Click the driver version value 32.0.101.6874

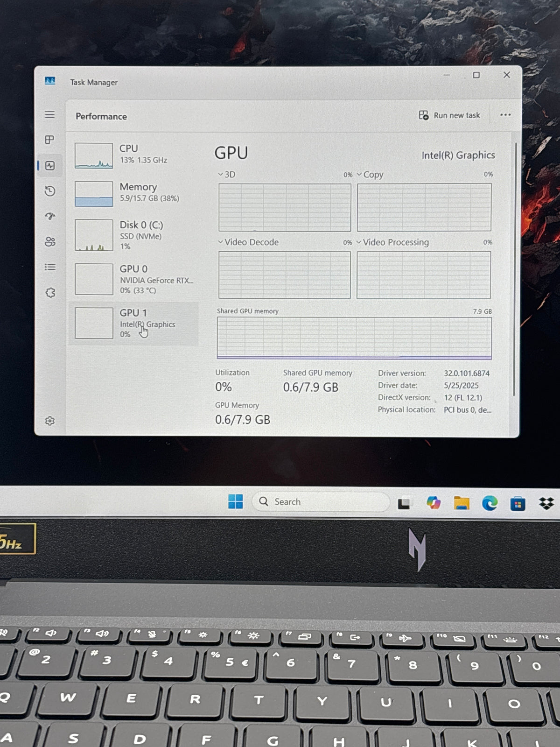pyautogui.click(x=467, y=373)
